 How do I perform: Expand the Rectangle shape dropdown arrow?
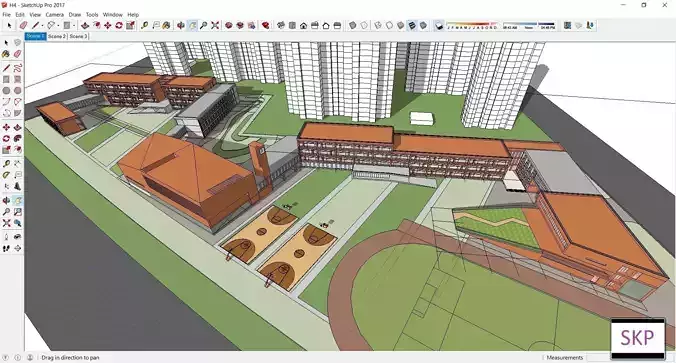[74, 25]
